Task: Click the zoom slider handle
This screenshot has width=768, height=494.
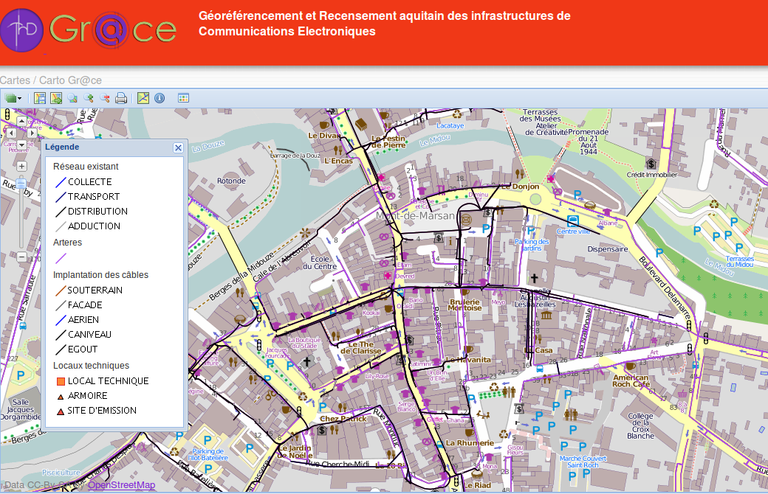Action: [20, 184]
